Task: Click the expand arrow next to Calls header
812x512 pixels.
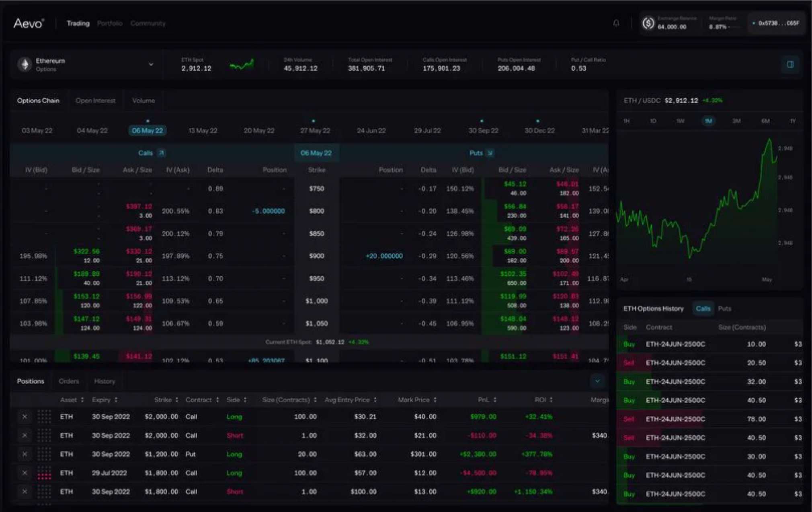Action: [161, 153]
